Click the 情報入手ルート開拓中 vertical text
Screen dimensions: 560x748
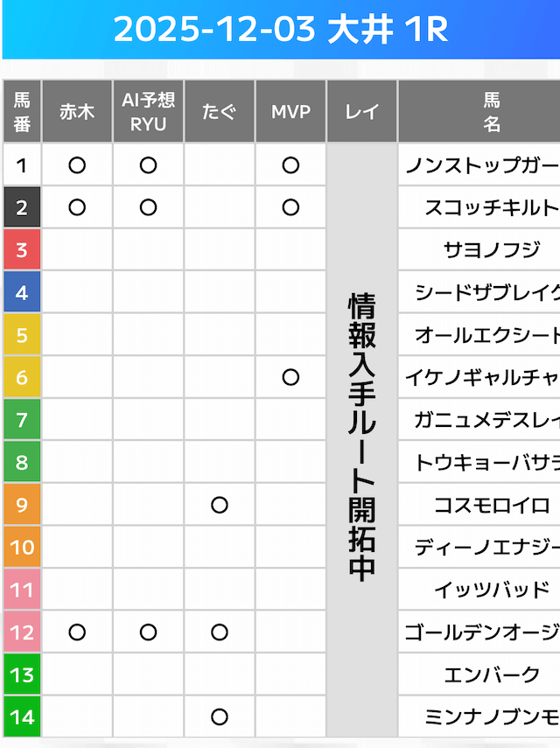(x=361, y=437)
